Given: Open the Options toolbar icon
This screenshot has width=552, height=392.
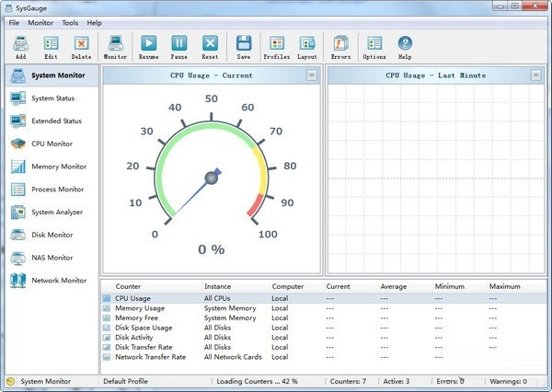Looking at the screenshot, I should (374, 45).
